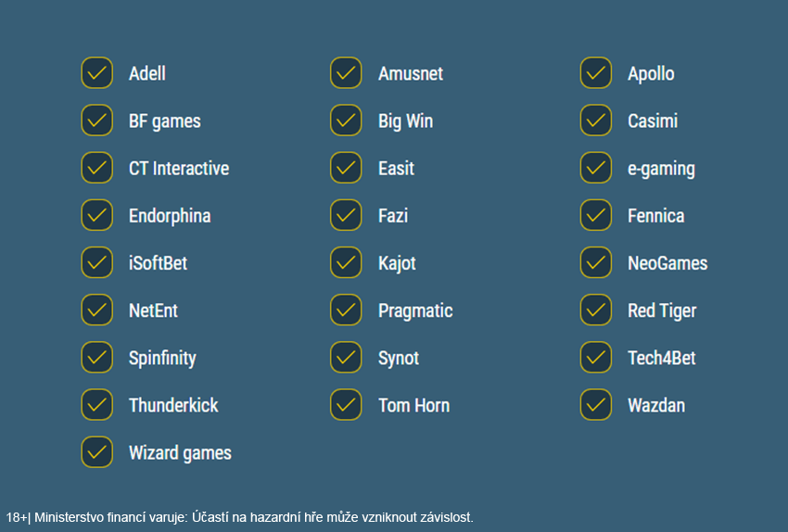
Task: Disable the NetEnt checkbox
Action: (x=96, y=310)
